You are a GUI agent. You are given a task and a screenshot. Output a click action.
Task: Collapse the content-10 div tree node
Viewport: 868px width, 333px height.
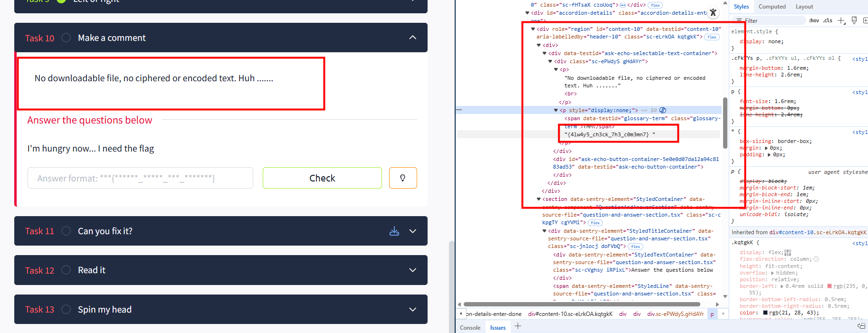click(533, 29)
